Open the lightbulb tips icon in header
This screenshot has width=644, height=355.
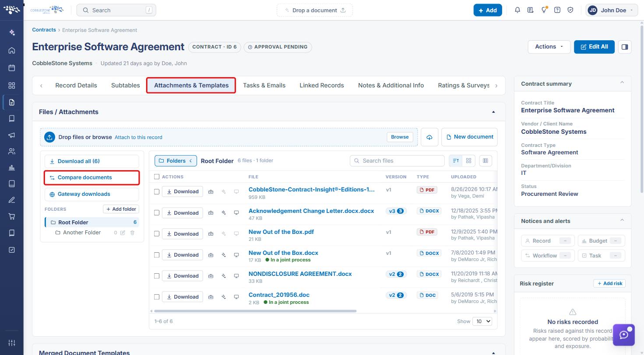tap(544, 10)
